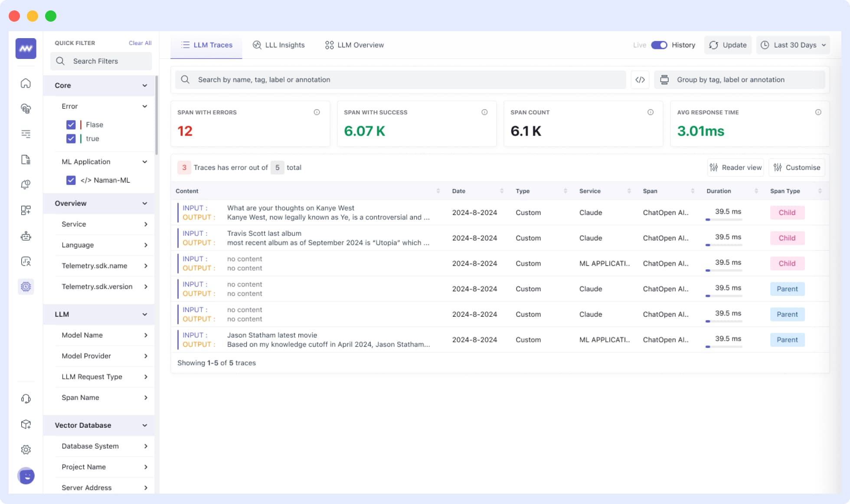The height and width of the screenshot is (504, 850).
Task: Switch the Live/History toggle to Live
Action: (x=659, y=45)
